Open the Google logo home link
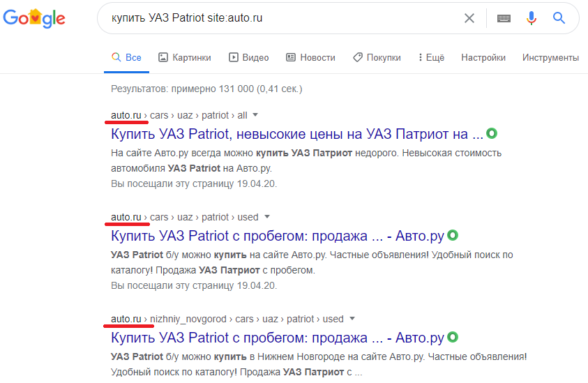The width and height of the screenshot is (588, 383). point(34,18)
